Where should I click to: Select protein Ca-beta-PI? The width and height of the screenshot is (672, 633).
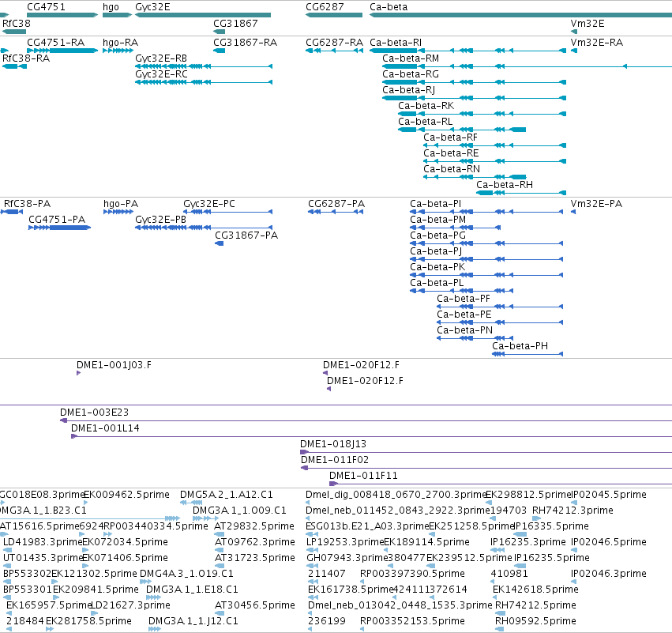point(435,204)
